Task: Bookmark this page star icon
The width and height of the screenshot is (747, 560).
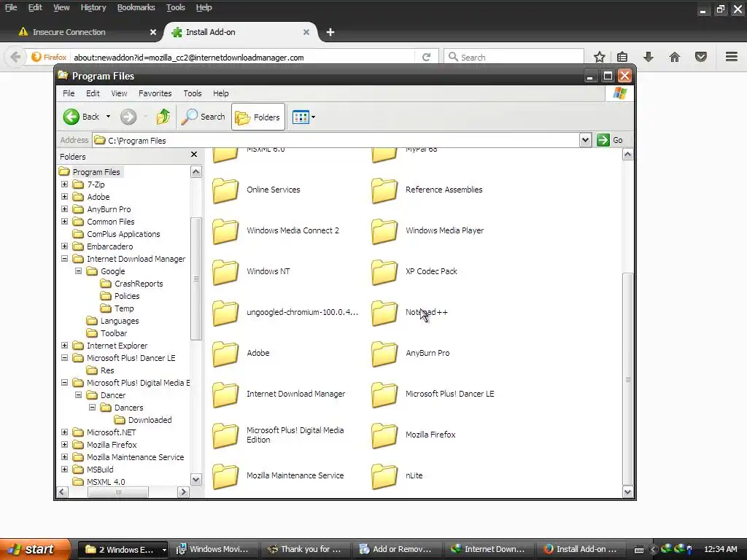Action: 600,57
